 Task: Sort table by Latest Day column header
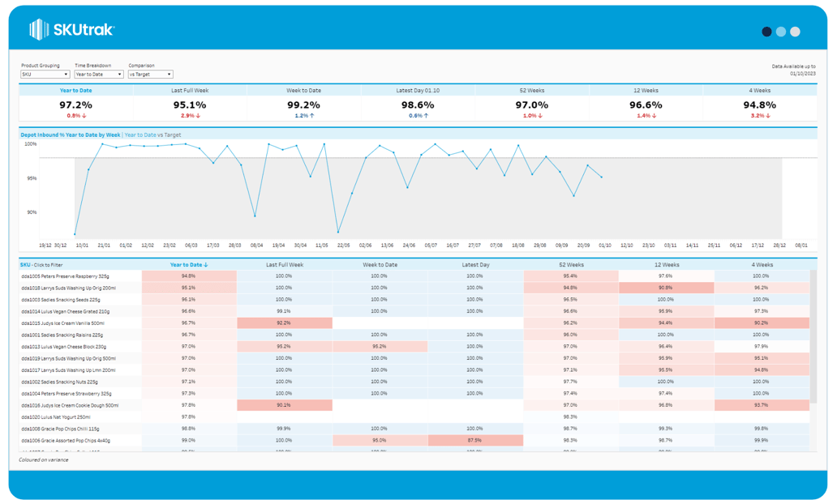[475, 265]
